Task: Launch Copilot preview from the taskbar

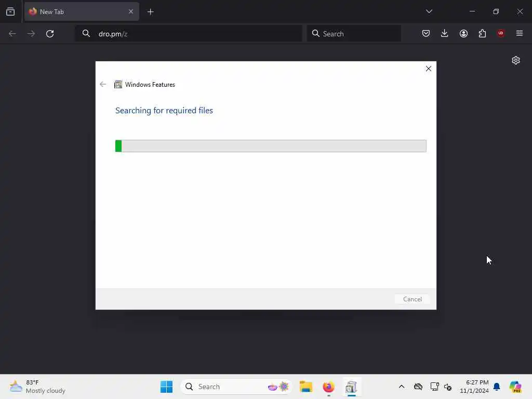Action: [515, 387]
